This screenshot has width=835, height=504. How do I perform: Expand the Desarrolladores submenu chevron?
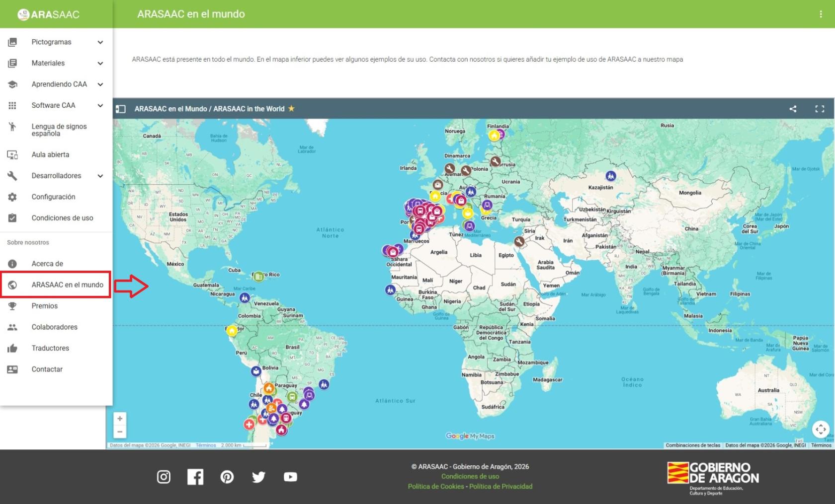(100, 176)
